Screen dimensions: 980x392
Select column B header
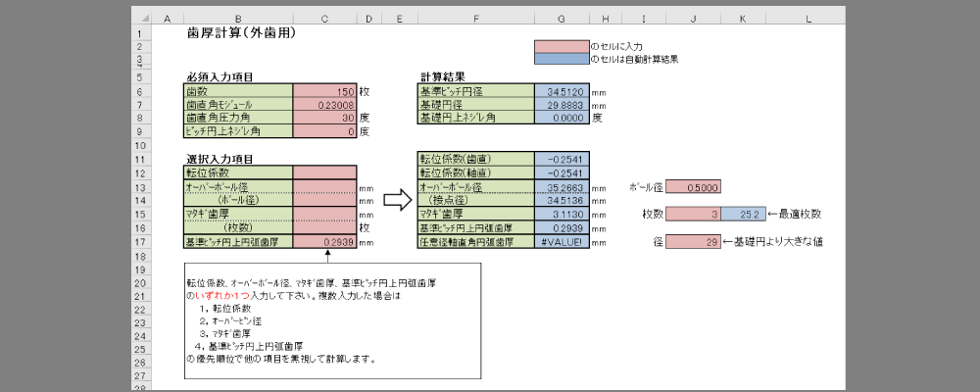[x=238, y=19]
